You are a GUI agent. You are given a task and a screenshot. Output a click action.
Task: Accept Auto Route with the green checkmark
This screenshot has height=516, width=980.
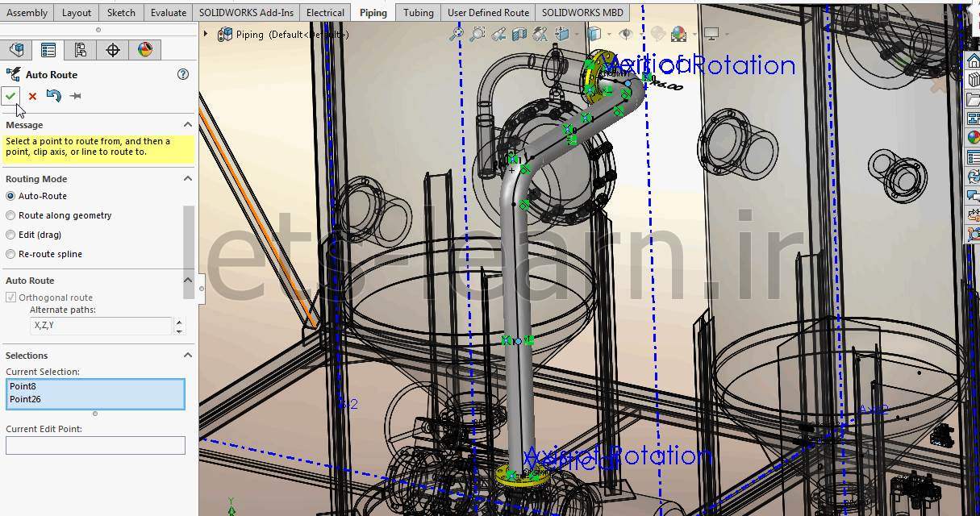tap(10, 96)
